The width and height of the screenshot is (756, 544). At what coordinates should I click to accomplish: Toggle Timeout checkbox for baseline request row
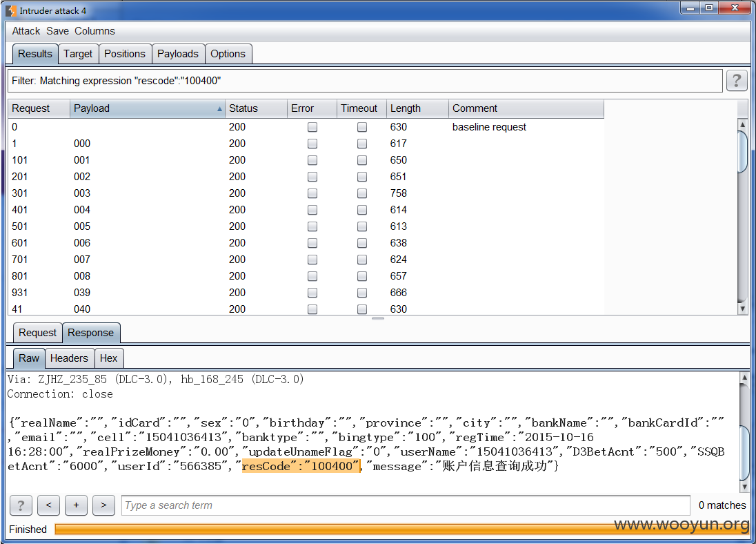coord(362,127)
